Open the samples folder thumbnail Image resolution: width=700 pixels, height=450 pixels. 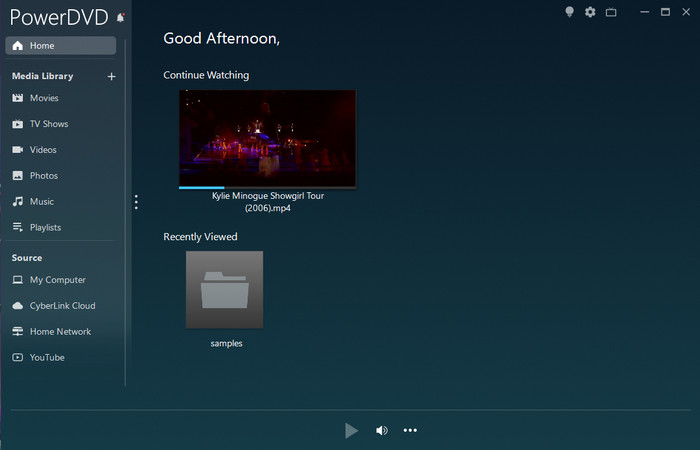(225, 289)
